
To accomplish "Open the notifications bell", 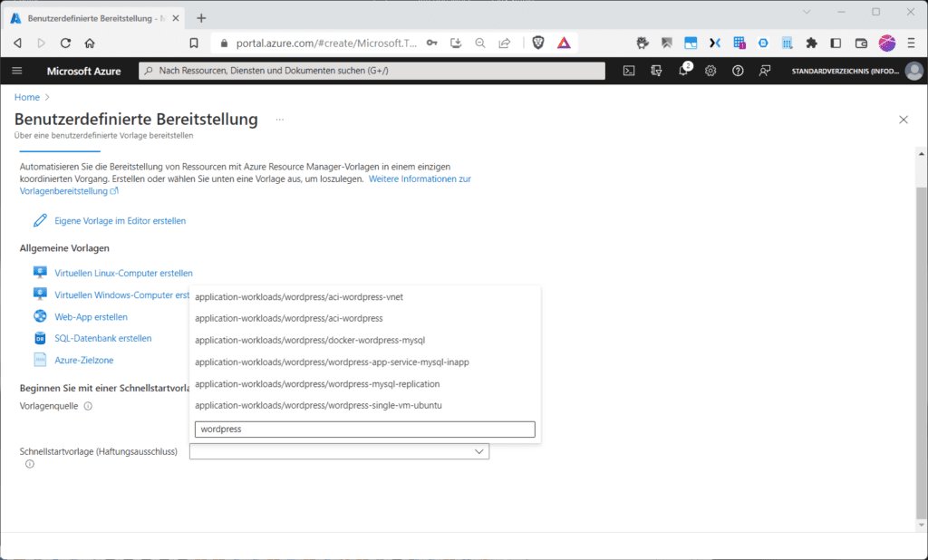I will tap(683, 71).
